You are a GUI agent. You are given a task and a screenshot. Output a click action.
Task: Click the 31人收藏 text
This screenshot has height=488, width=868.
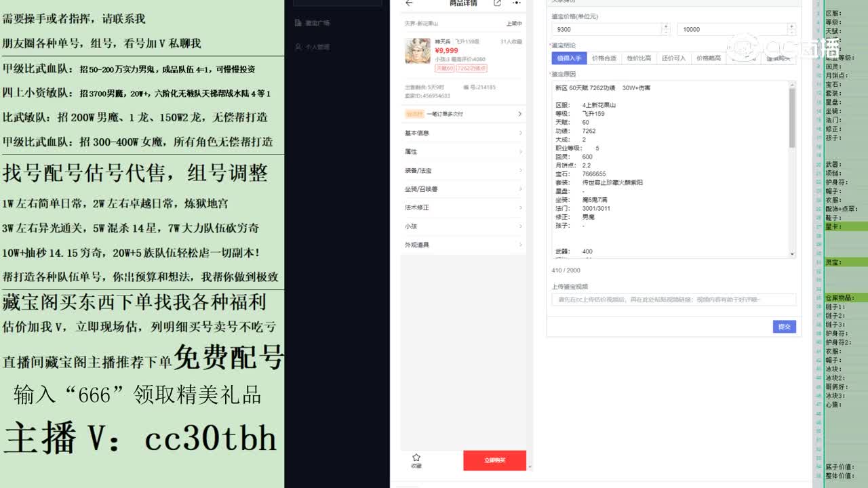511,41
